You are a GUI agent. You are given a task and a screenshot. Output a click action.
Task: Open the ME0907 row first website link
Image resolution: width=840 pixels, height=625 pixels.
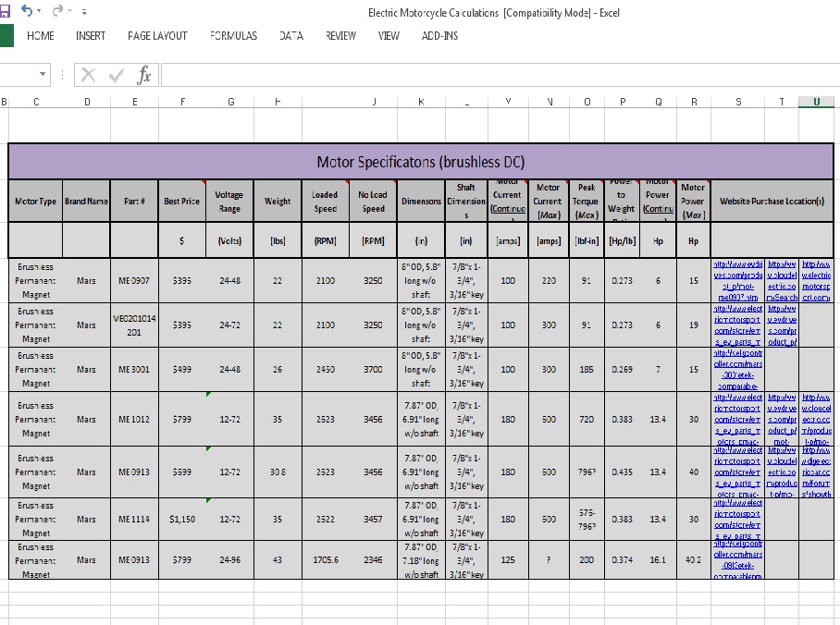pyautogui.click(x=737, y=281)
